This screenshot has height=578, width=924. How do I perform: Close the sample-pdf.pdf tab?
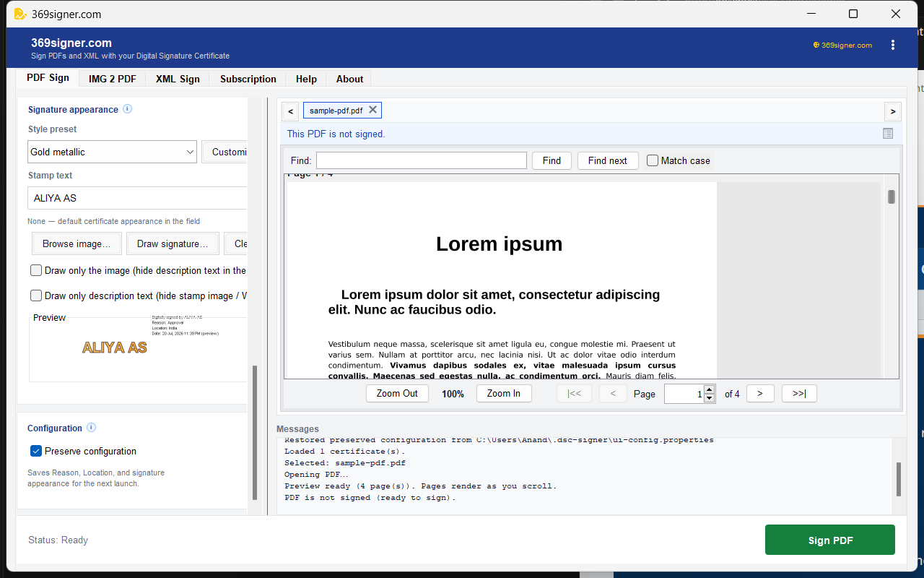372,110
